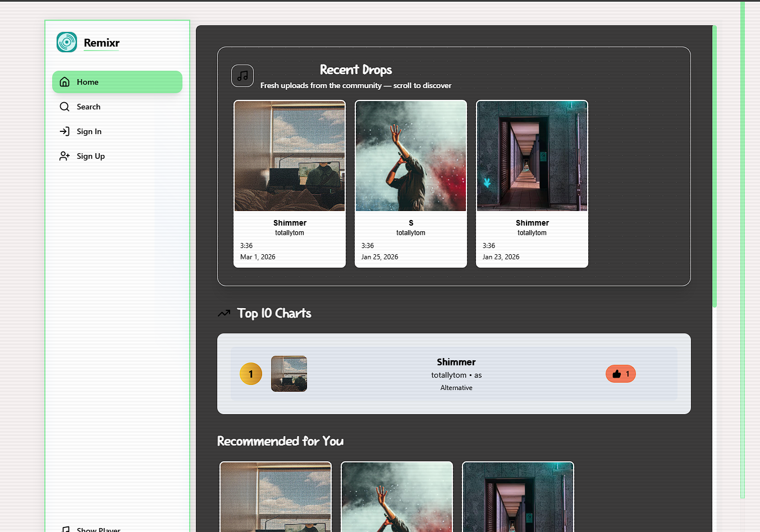Toggle the like button on Shimmer chart entry
This screenshot has height=532, width=760.
click(620, 374)
